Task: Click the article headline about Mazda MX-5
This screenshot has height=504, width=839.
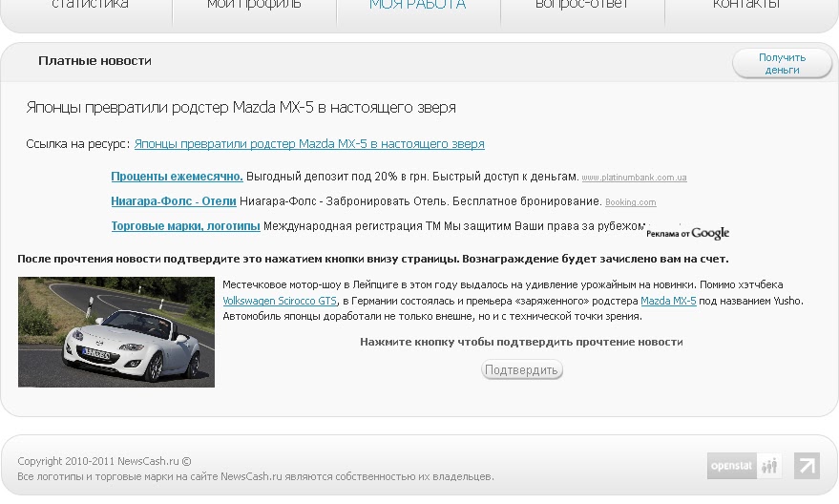Action: click(241, 108)
